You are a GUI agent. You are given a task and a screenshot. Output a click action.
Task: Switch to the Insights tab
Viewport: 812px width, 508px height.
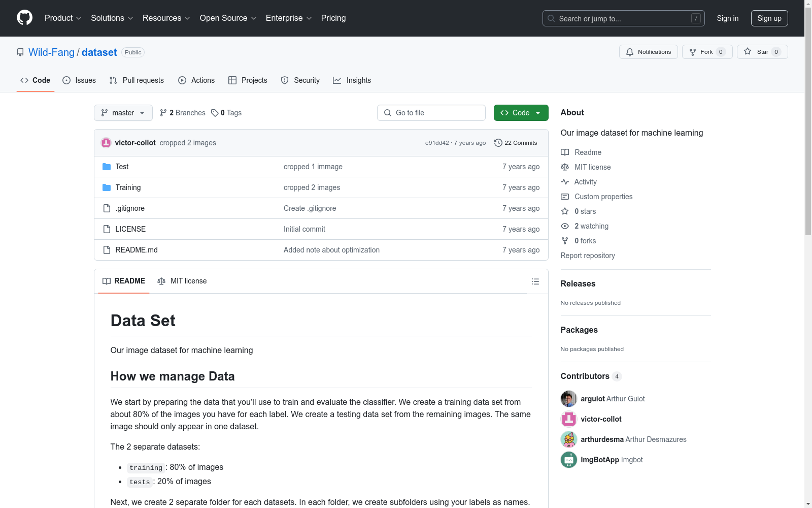[x=352, y=80]
